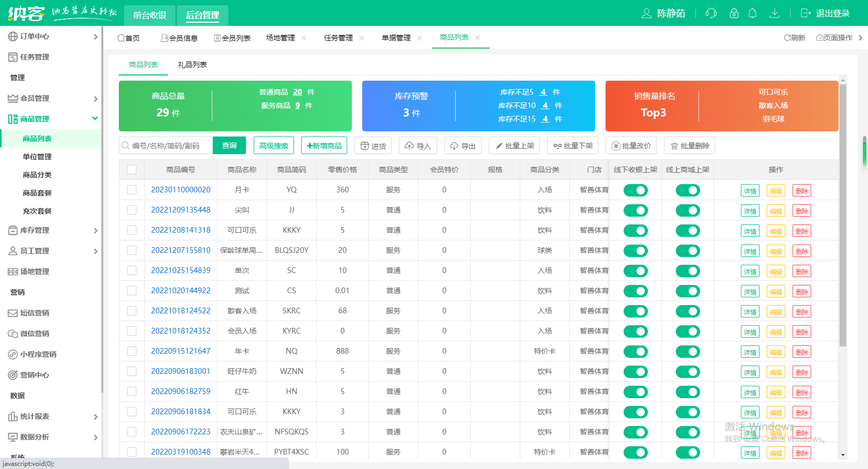Click the 新增商品 button
The width and height of the screenshot is (868, 469).
[324, 145]
